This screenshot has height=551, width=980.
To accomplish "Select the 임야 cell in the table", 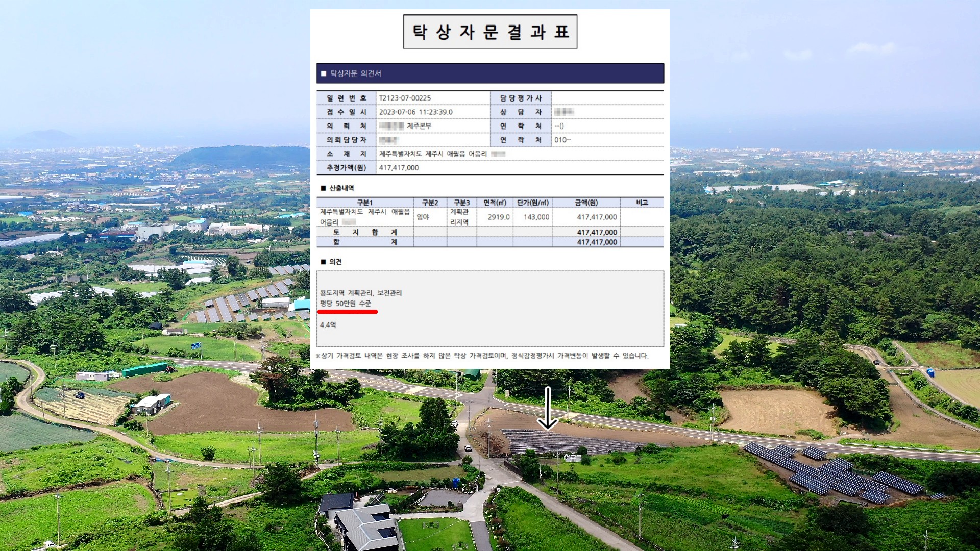I will pyautogui.click(x=423, y=217).
